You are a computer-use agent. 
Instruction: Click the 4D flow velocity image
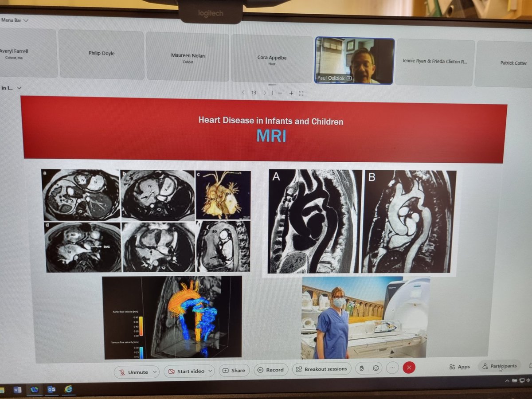click(x=172, y=317)
